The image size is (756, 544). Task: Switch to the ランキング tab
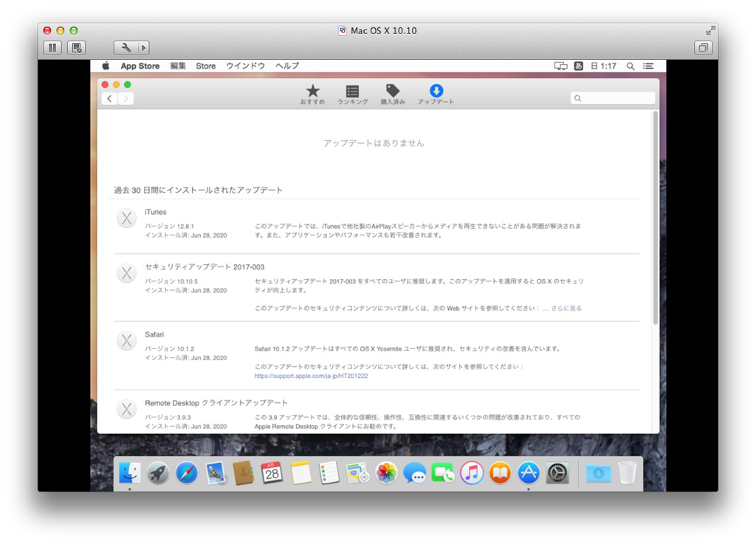pos(352,94)
